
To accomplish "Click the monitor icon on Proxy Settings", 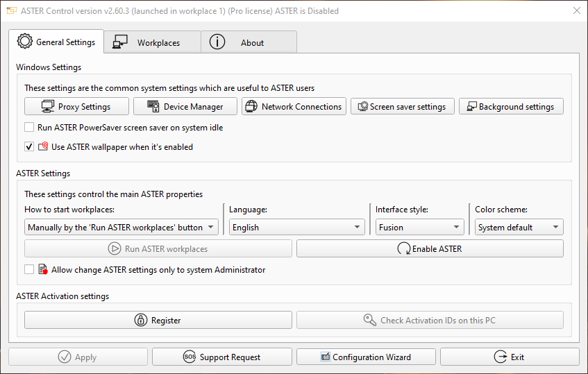I will click(48, 106).
